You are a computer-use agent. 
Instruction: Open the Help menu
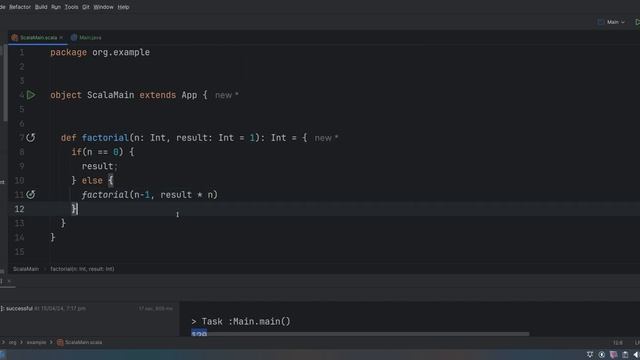coord(123,7)
